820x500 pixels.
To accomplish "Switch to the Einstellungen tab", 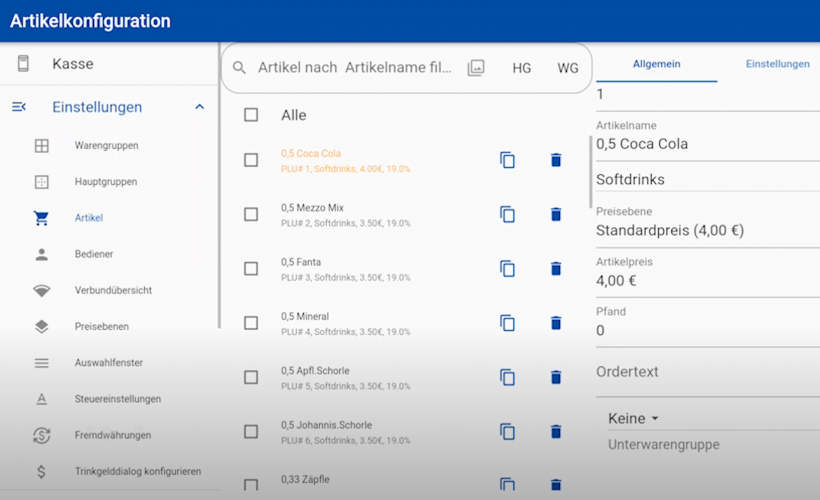I will pos(777,64).
